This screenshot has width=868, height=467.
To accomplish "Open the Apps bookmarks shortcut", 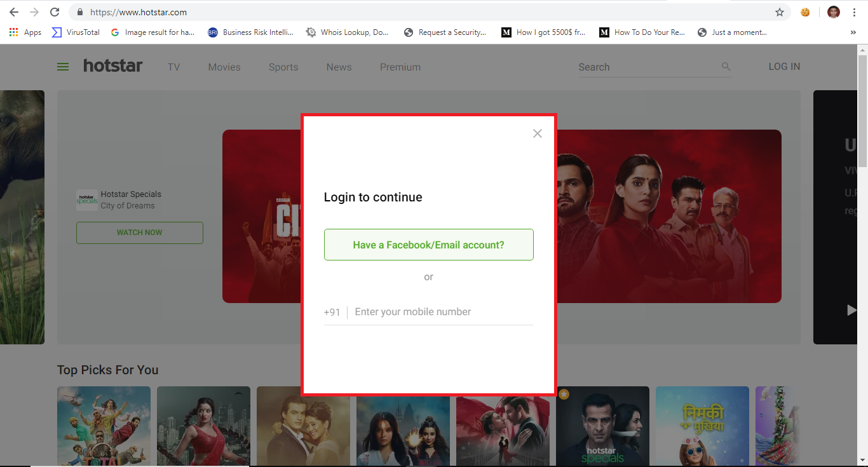I will [x=25, y=32].
